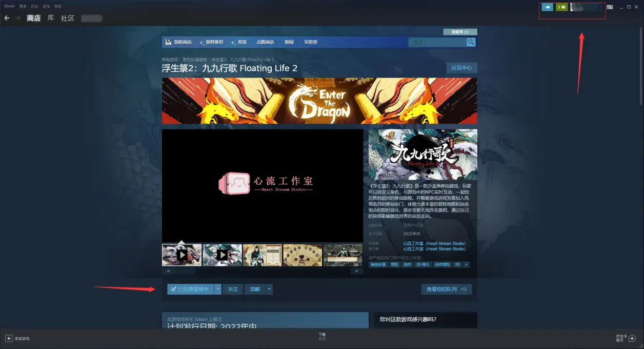This screenshot has height=349, width=644.
Task: Select the round table screenshot thumbnail
Action: click(303, 255)
